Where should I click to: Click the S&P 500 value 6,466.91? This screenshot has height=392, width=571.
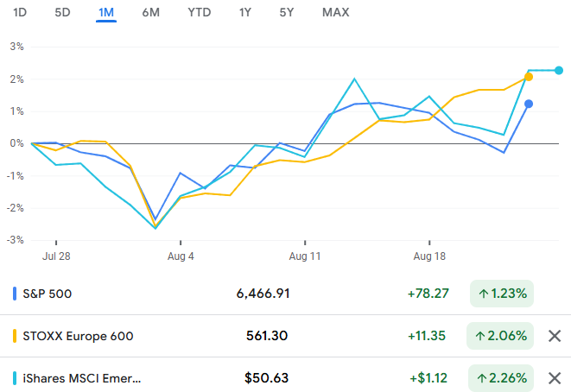pos(263,294)
